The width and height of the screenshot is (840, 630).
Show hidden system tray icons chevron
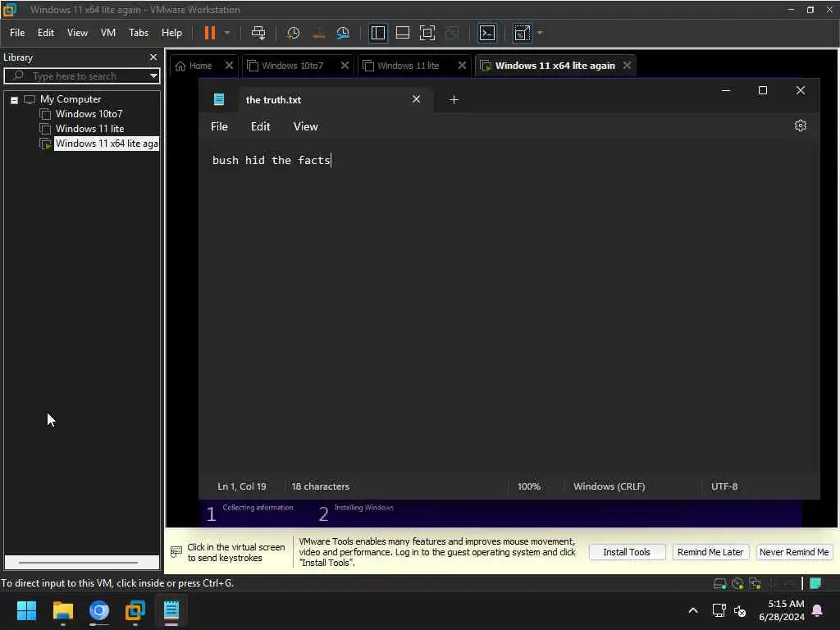(692, 610)
